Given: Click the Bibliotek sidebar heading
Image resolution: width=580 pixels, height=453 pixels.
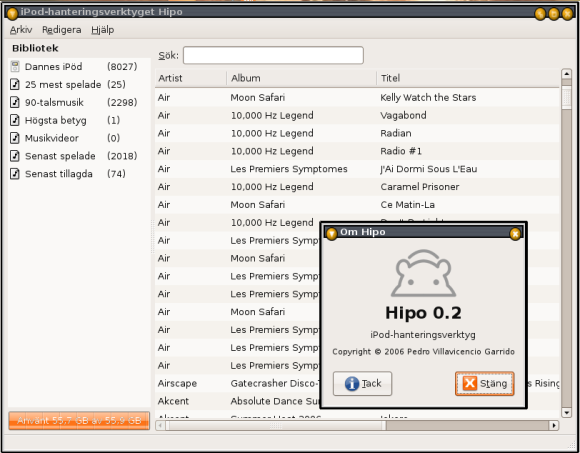Looking at the screenshot, I should coord(35,48).
